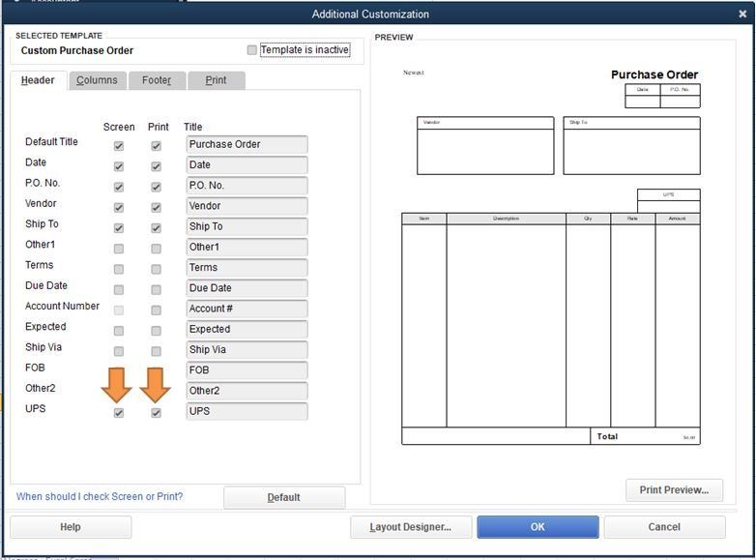The image size is (756, 560).
Task: Edit the P.O. No. title field
Action: click(x=247, y=186)
